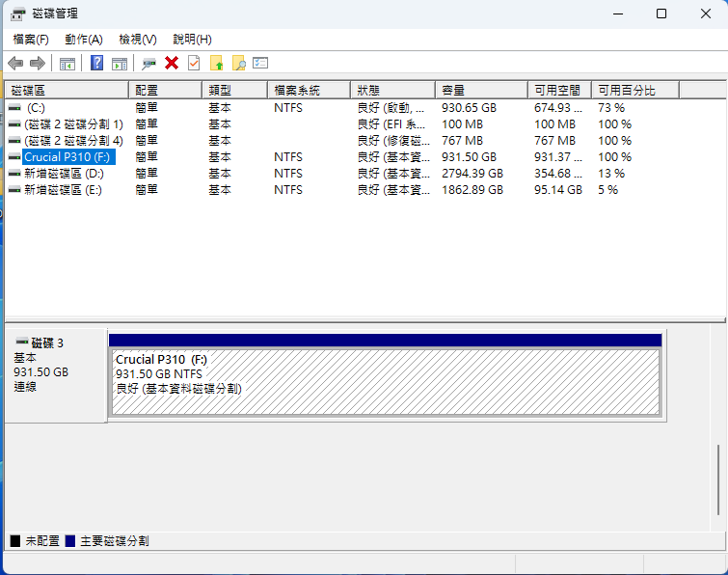Sort by the 容量 column header

(481, 90)
